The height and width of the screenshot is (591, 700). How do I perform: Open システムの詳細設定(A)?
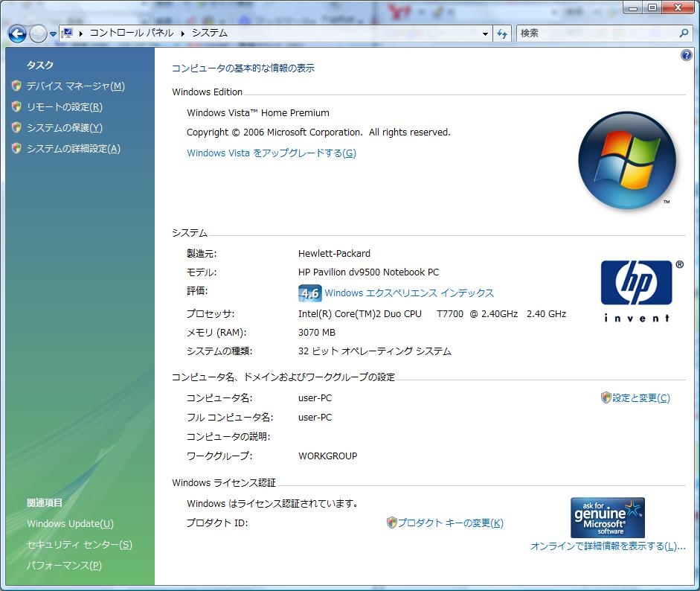(x=73, y=149)
